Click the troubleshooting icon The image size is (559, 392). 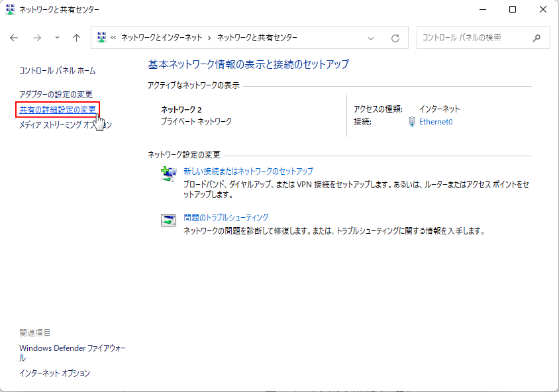(168, 220)
